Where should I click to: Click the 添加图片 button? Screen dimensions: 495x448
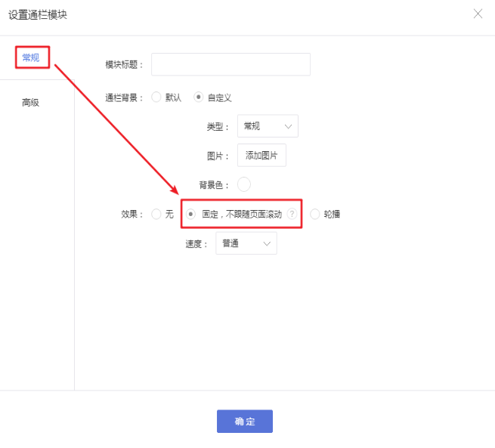[x=261, y=155]
